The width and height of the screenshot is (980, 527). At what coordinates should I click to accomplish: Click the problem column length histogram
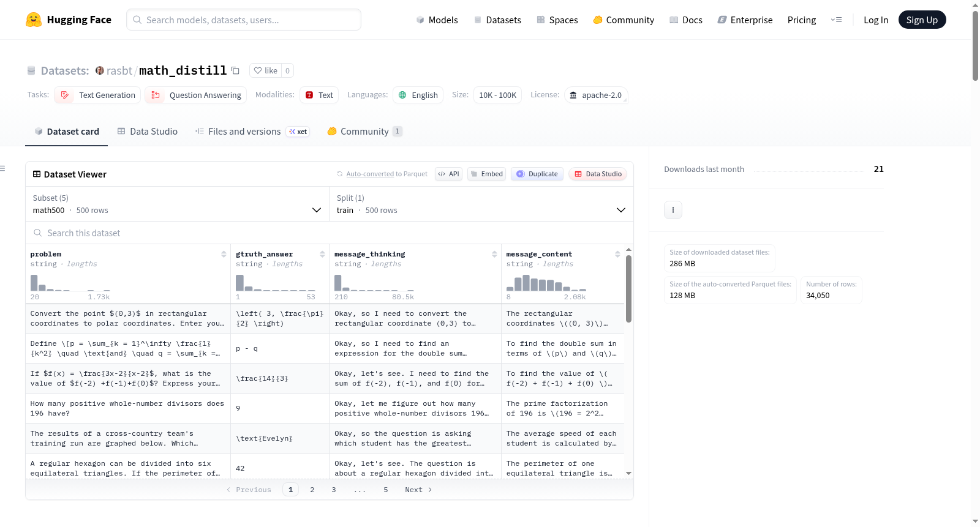point(70,283)
